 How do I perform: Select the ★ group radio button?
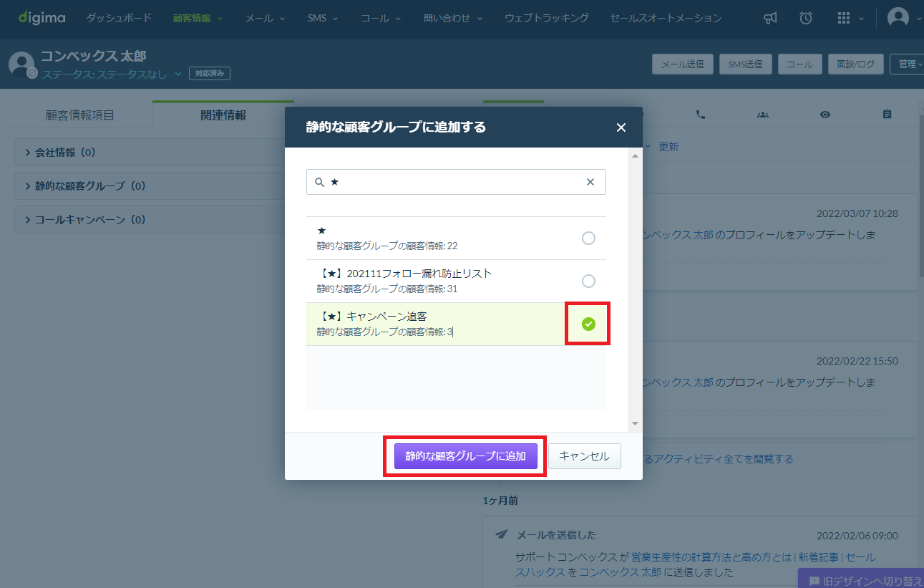(588, 238)
